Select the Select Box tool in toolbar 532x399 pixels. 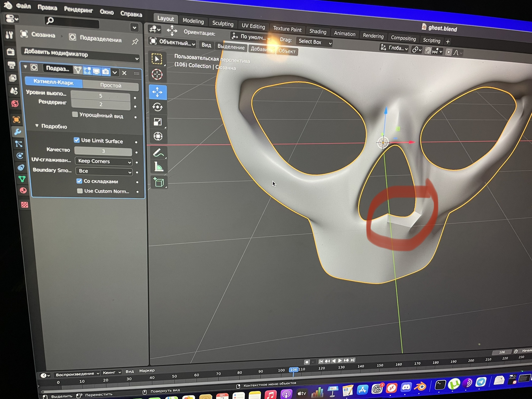tap(157, 59)
